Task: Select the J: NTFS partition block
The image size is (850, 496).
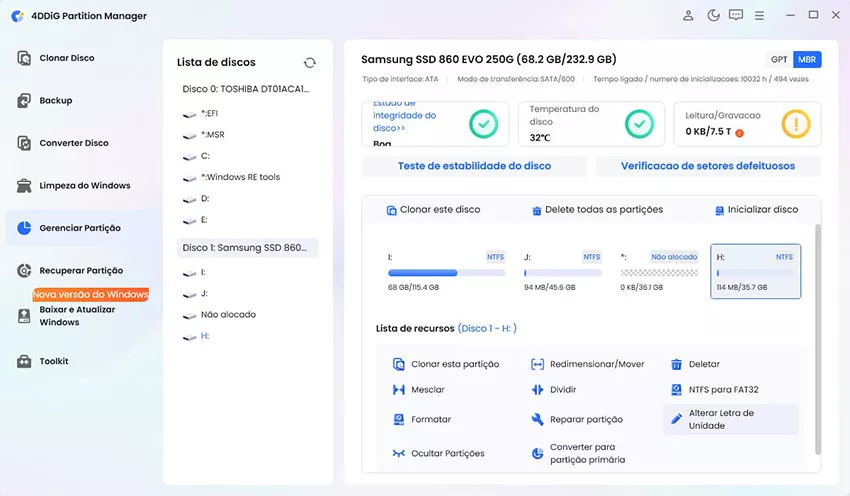Action: [x=563, y=272]
